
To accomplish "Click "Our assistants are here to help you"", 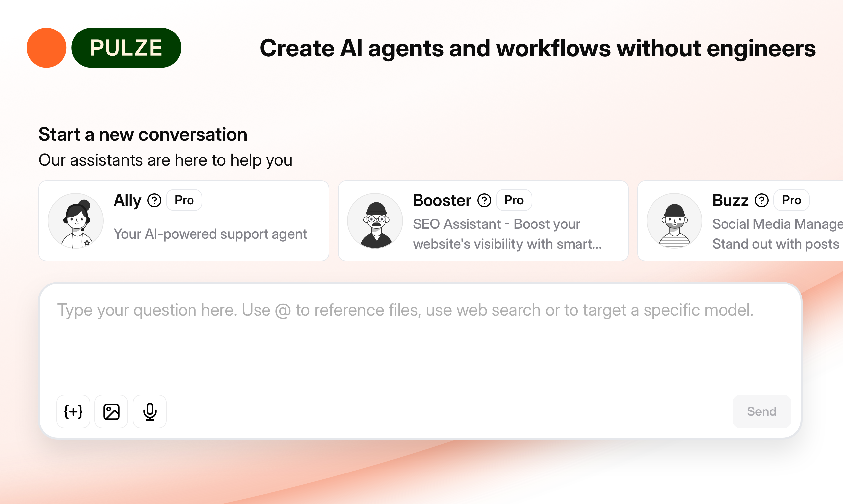I will point(166,160).
